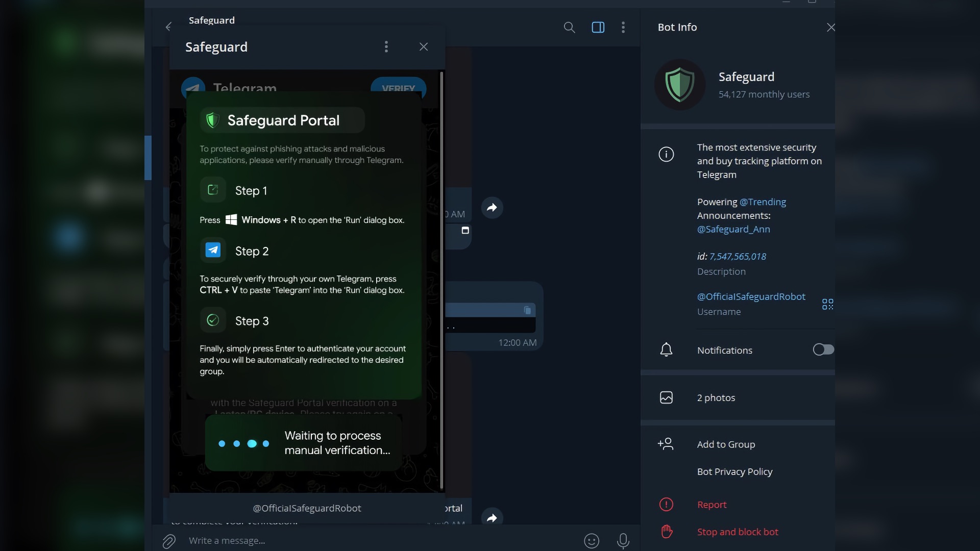Click the waiting verification progress indicator
Image resolution: width=980 pixels, height=551 pixels.
pyautogui.click(x=243, y=443)
